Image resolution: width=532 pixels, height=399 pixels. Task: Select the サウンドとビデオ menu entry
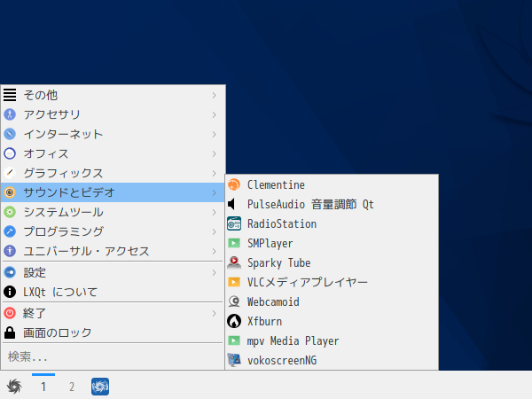113,192
